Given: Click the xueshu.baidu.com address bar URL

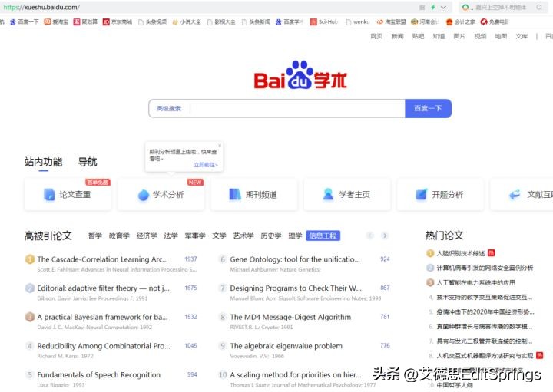Looking at the screenshot, I should [41, 7].
